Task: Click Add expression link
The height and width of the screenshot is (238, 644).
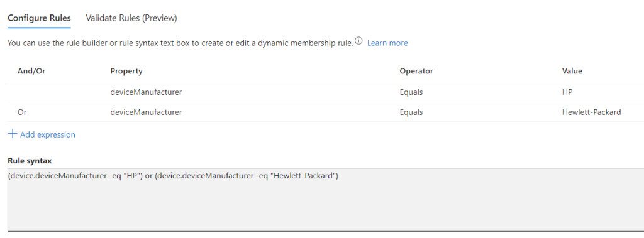Action: coord(48,134)
